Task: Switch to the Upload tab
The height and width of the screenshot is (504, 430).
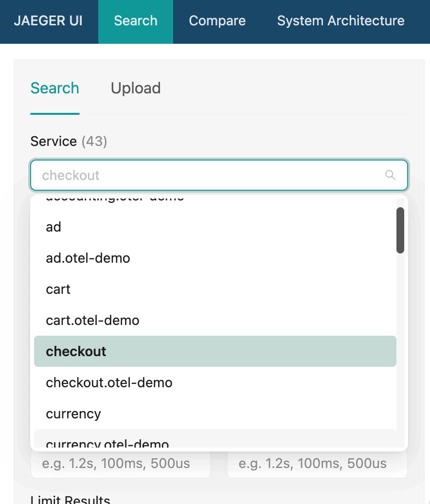Action: coord(136,88)
